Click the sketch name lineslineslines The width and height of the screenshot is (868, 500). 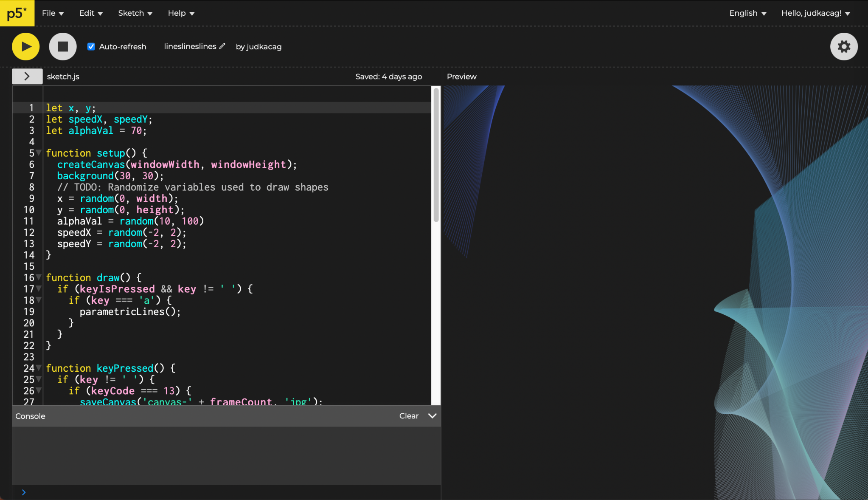pyautogui.click(x=190, y=46)
